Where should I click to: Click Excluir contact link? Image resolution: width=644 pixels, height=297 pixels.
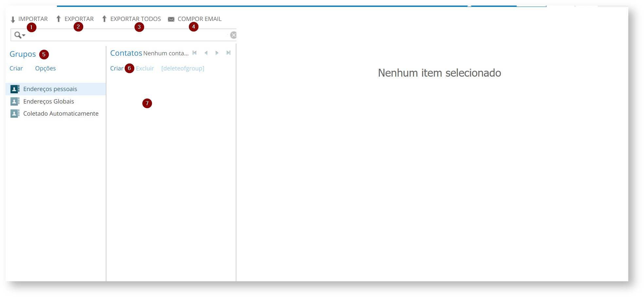145,68
